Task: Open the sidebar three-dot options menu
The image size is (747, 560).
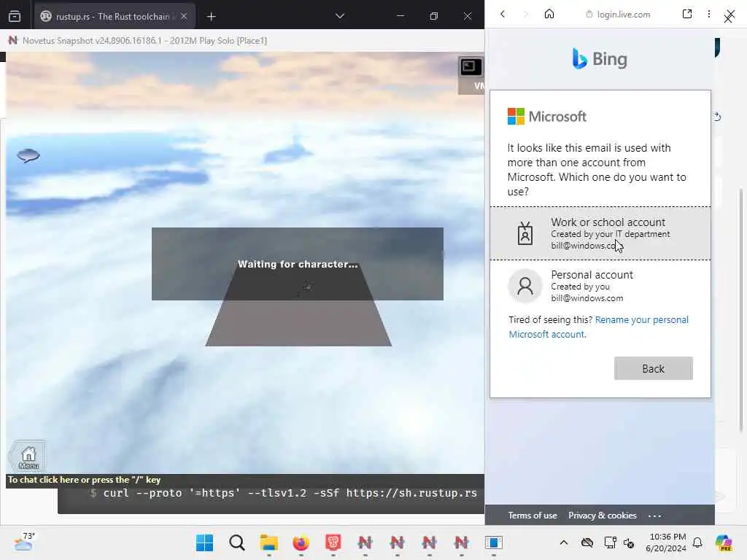Action: click(x=709, y=14)
